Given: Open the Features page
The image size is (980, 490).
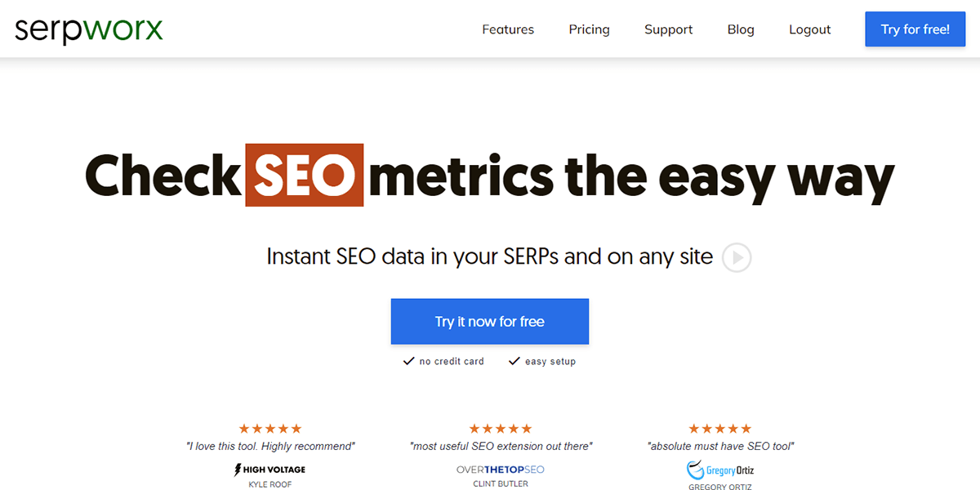Looking at the screenshot, I should pos(508,29).
